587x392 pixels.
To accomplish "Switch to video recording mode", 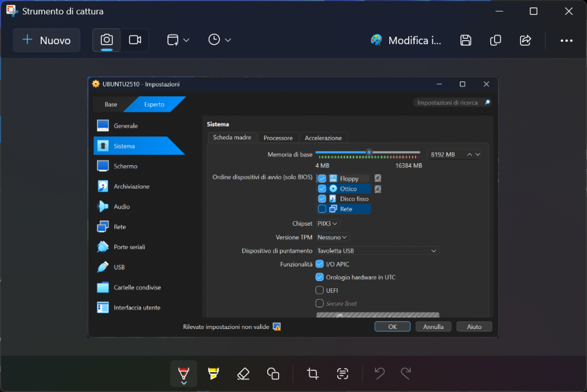I will click(x=135, y=40).
